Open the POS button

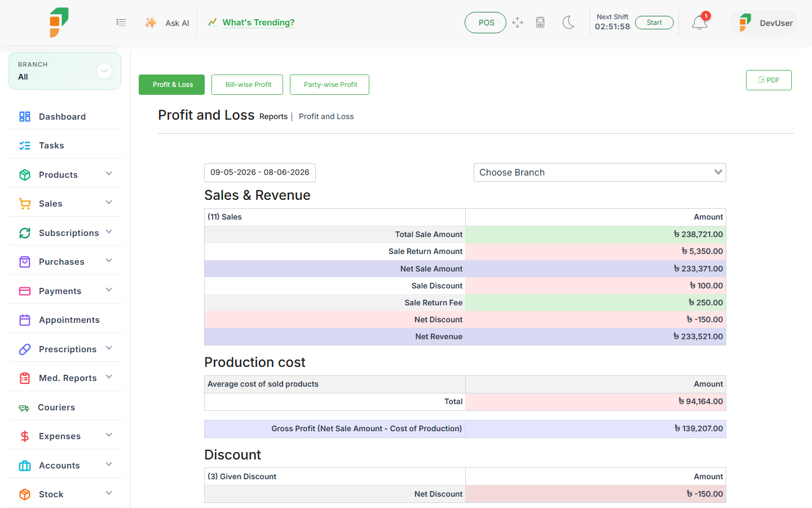pyautogui.click(x=486, y=23)
